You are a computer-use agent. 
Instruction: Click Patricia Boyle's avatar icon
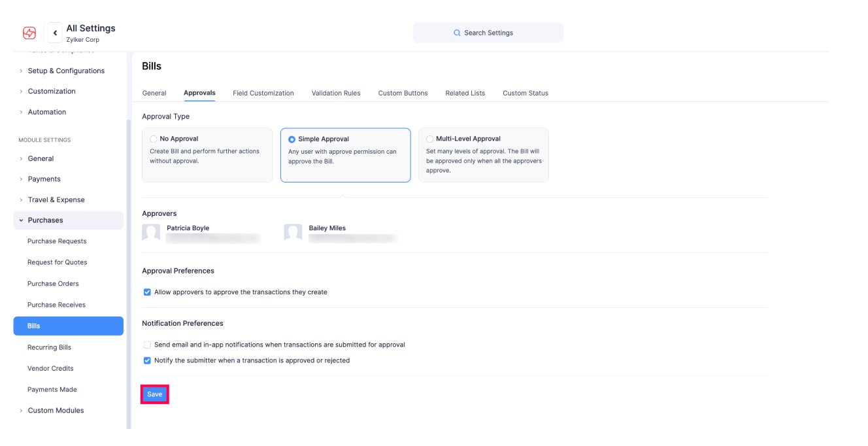(151, 233)
